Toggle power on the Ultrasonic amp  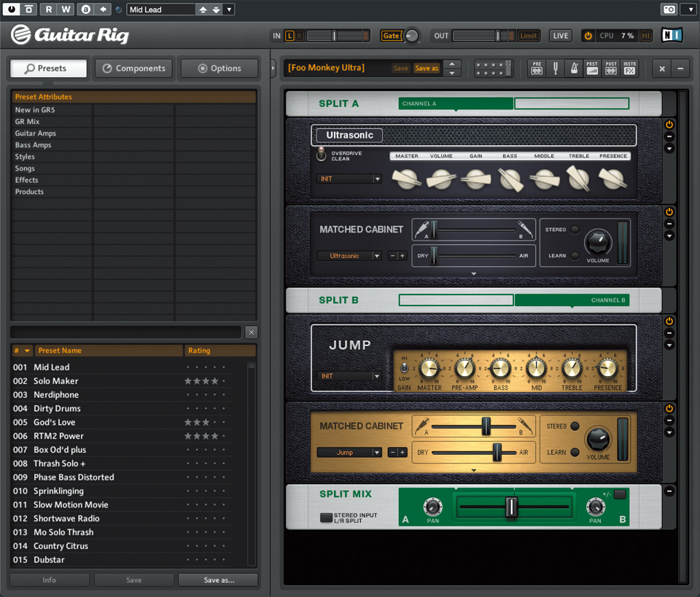pos(669,125)
